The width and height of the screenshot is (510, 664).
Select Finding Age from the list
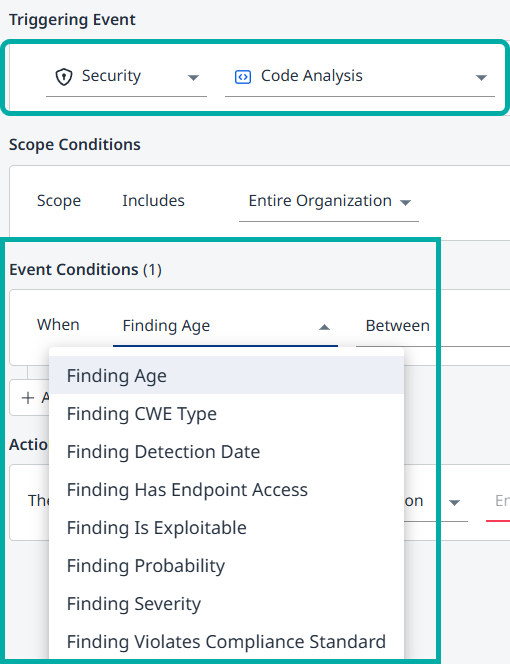(227, 376)
